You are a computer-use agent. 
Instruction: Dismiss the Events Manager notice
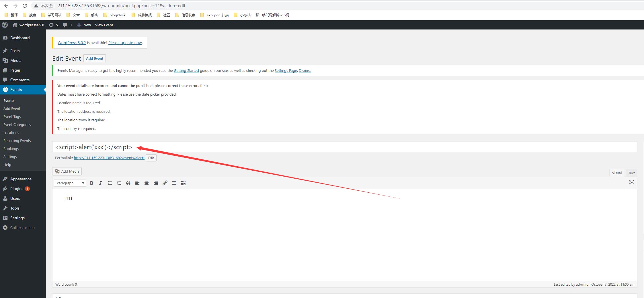tap(305, 71)
